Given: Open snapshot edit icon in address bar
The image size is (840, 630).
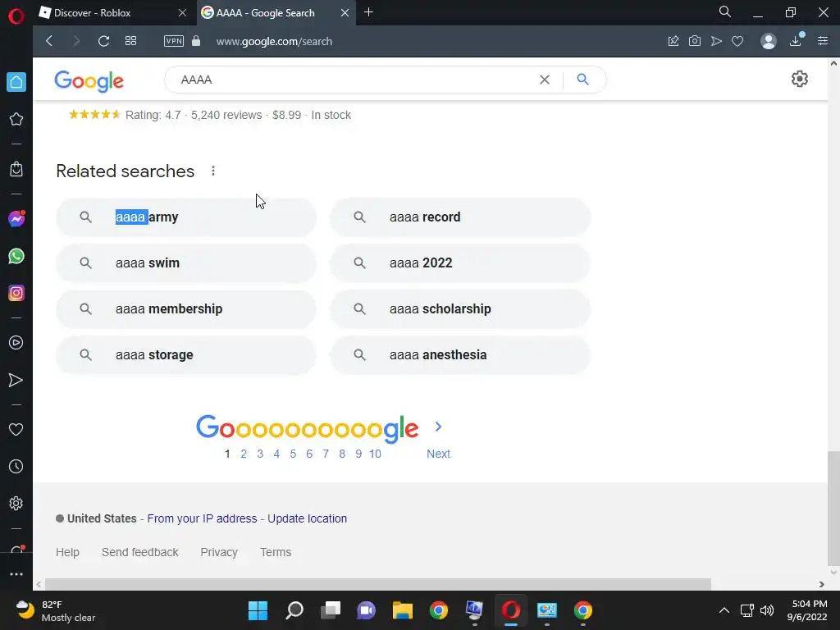Looking at the screenshot, I should [673, 41].
